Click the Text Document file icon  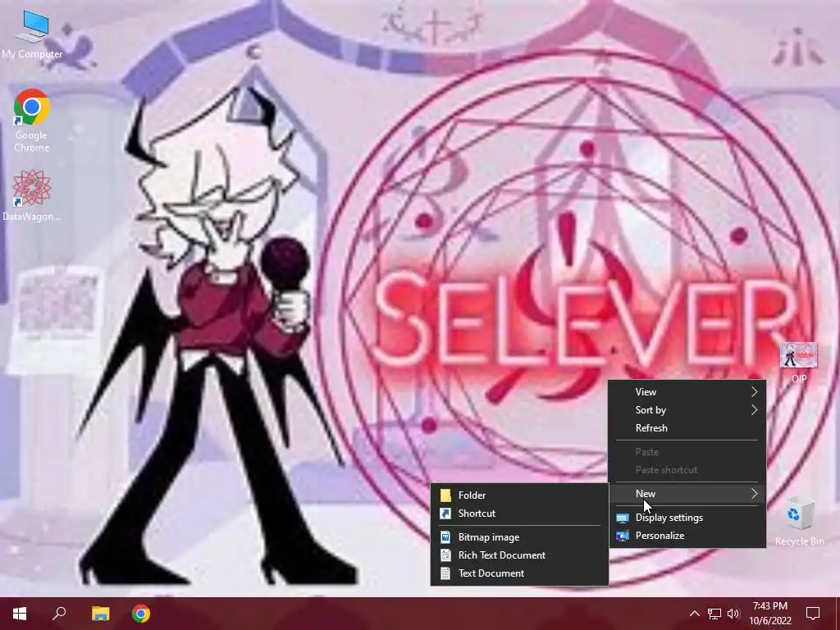(x=445, y=573)
